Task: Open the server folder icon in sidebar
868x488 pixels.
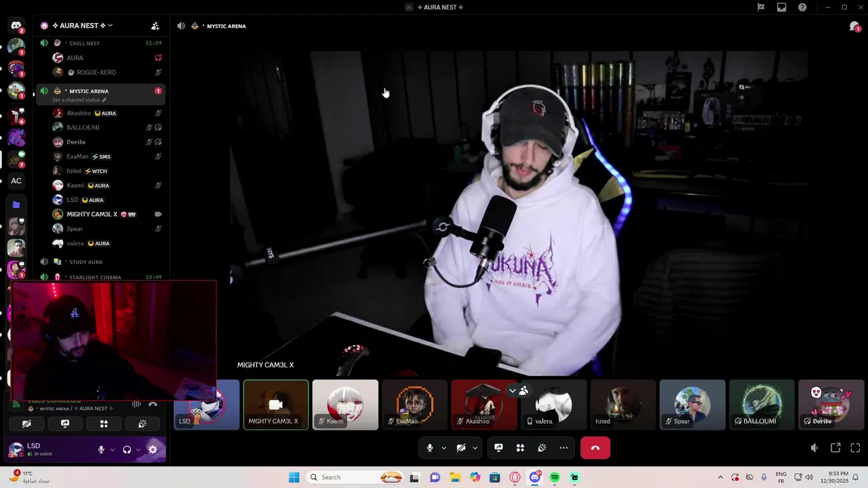Action: click(x=16, y=205)
